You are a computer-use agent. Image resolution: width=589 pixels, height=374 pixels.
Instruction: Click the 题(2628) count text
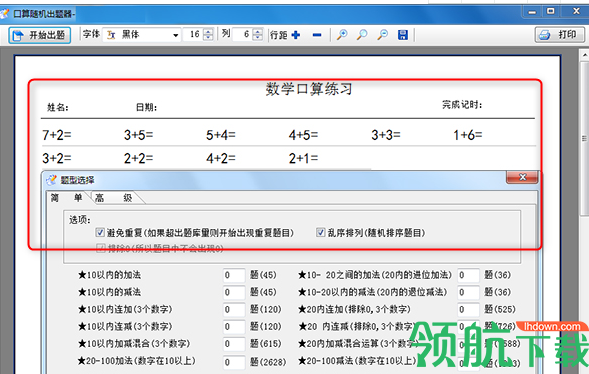click(x=268, y=362)
